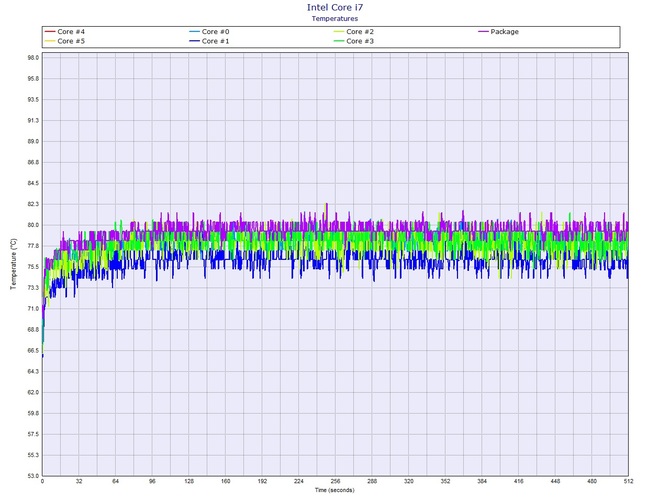670x502 pixels.
Task: Click the Core #4 legend entry
Action: [65, 32]
